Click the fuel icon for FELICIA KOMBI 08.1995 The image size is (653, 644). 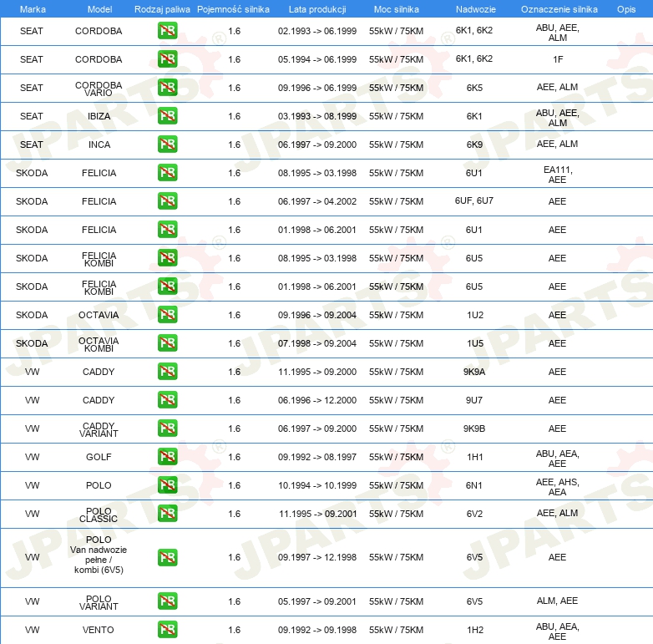(x=167, y=258)
